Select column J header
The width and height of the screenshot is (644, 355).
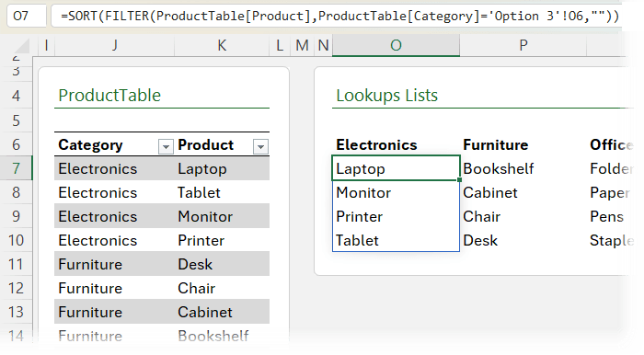[115, 45]
